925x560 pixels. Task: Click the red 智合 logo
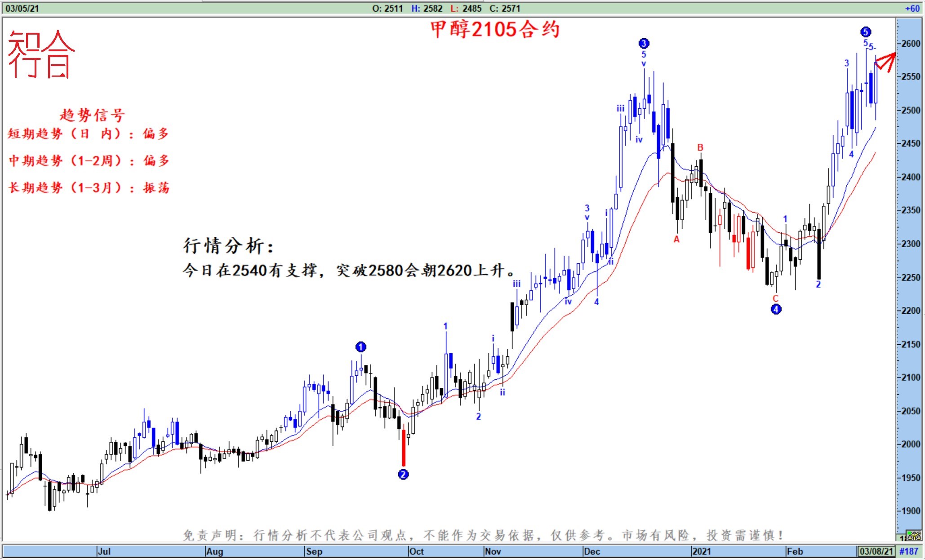[x=40, y=54]
